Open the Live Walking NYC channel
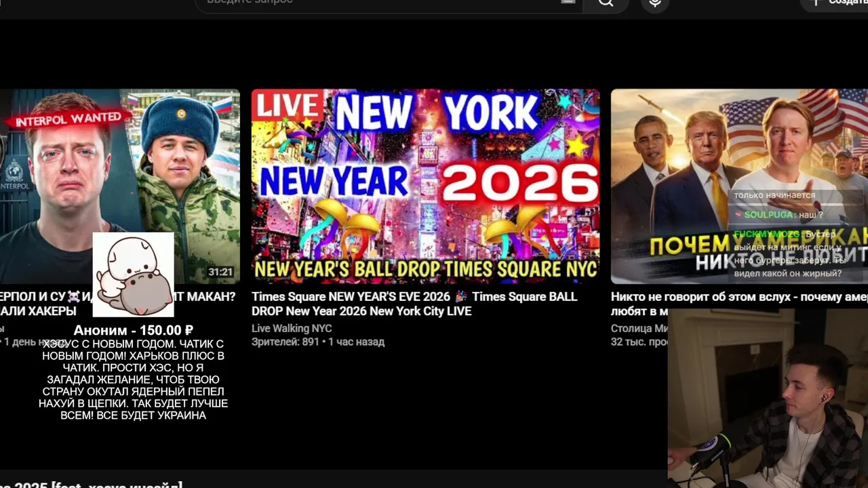This screenshot has width=868, height=488. [x=292, y=328]
